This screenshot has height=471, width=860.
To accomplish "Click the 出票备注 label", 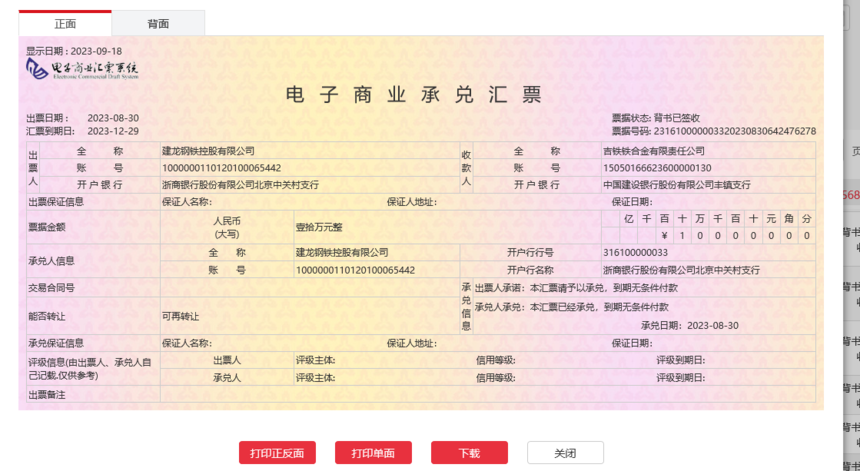I will click(x=47, y=395).
